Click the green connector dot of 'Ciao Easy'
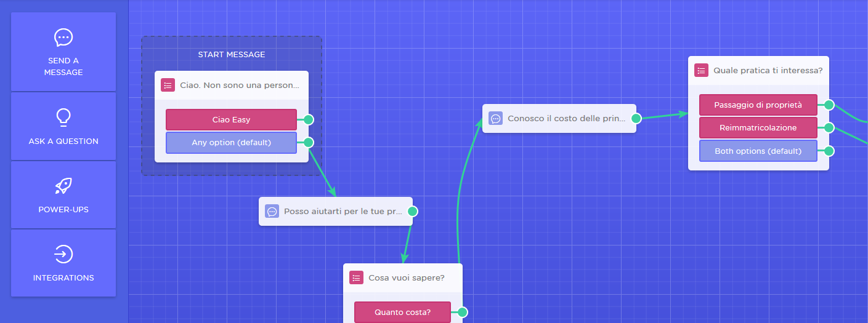Screen dimensions: 868x323 [309, 119]
